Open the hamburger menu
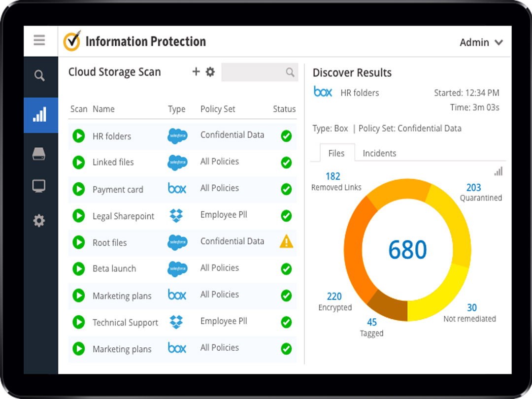The width and height of the screenshot is (532, 399). [x=39, y=40]
